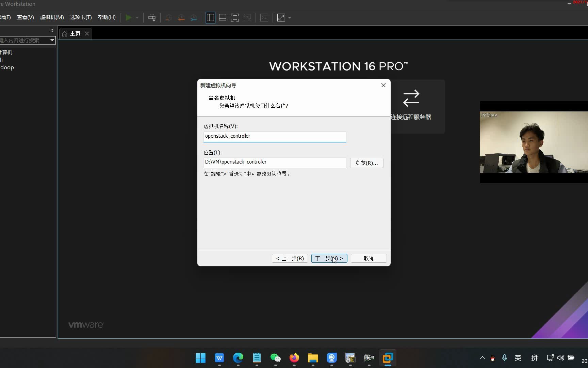Click the green power-on play icon
588x368 pixels.
(128, 17)
